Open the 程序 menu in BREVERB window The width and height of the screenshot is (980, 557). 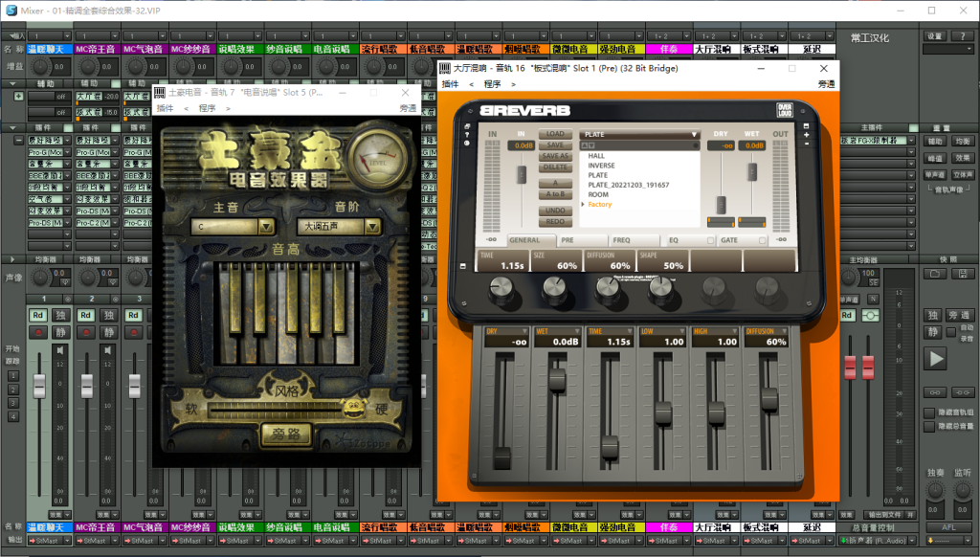(493, 84)
